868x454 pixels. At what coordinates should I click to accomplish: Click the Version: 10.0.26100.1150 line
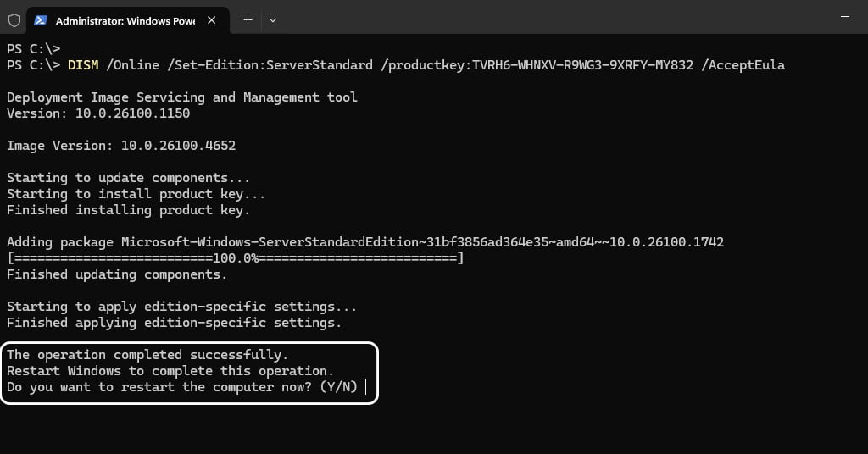(98, 113)
